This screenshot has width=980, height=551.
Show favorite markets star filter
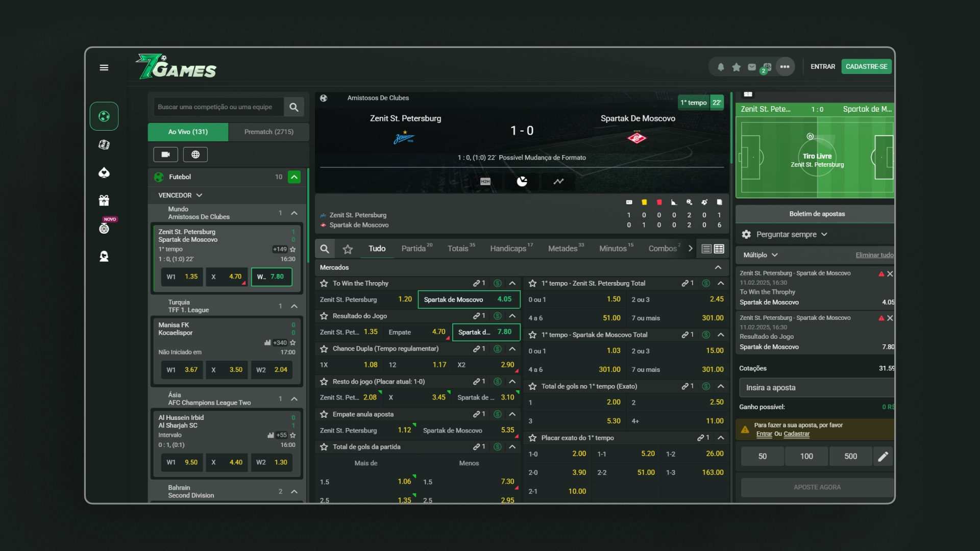click(348, 248)
